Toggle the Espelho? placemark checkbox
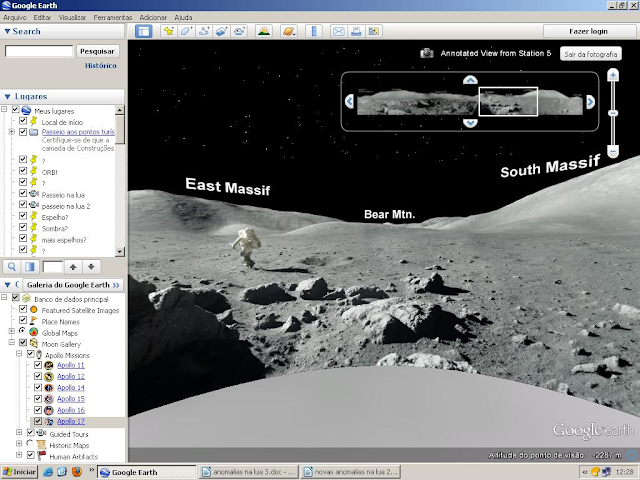The height and width of the screenshot is (480, 640). pyautogui.click(x=23, y=216)
